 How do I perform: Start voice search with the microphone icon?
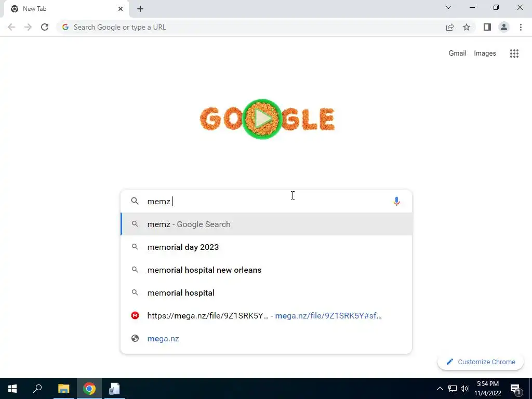point(396,201)
